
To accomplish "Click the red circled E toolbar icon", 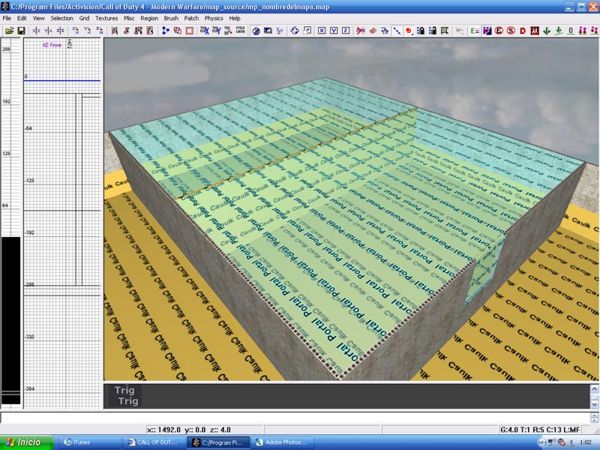I will (x=499, y=31).
